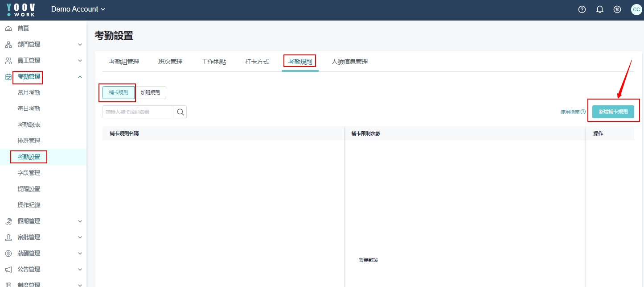Open the Demo Account dropdown
644x287 pixels.
[78, 9]
